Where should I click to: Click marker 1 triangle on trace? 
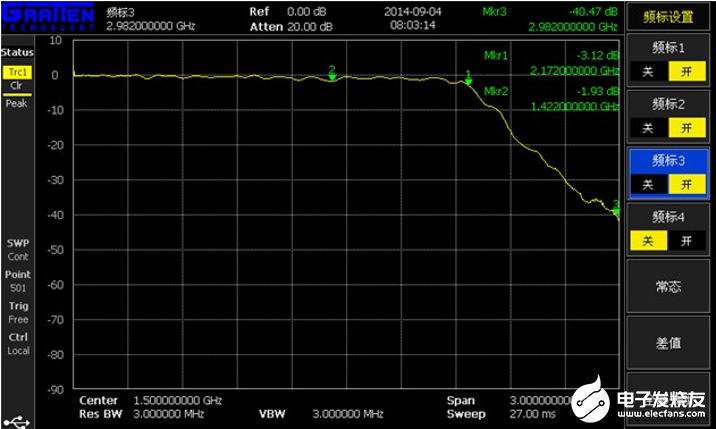[x=469, y=82]
